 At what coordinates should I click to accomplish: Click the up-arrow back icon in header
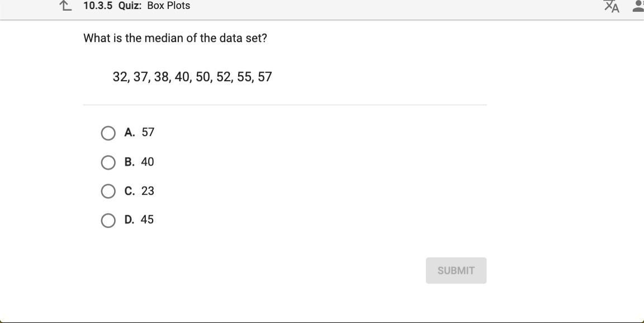point(65,6)
